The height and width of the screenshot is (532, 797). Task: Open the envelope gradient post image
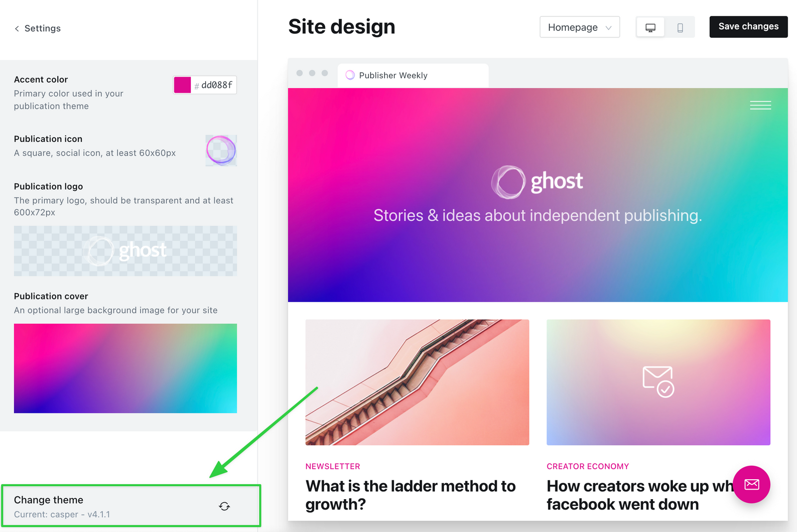tap(659, 382)
